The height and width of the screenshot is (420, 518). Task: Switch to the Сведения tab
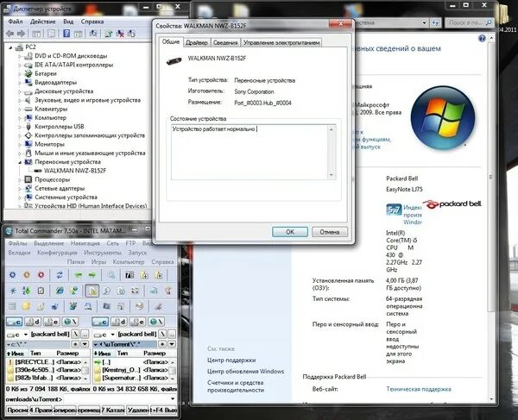225,42
